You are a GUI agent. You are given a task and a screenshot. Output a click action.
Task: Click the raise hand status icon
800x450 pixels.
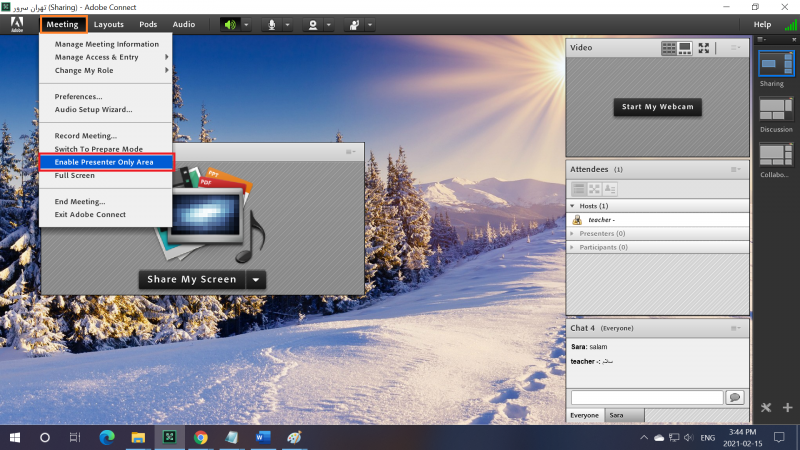(x=353, y=24)
